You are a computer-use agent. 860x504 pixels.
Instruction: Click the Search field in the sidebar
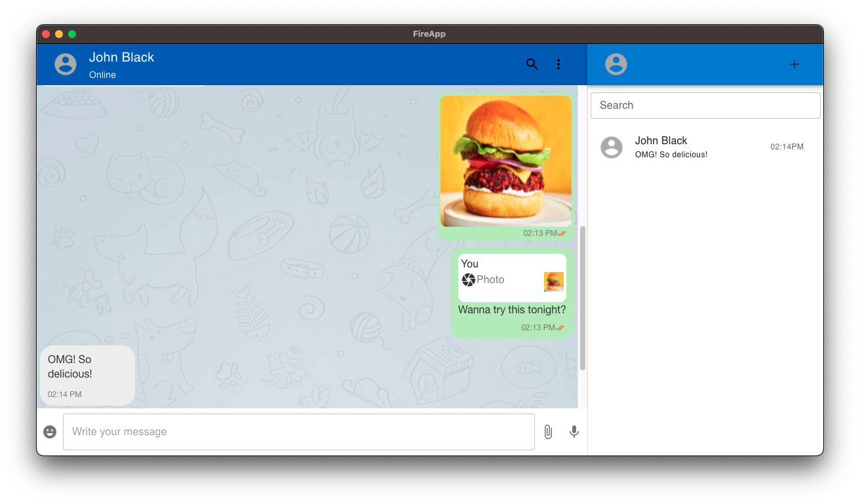click(x=705, y=105)
